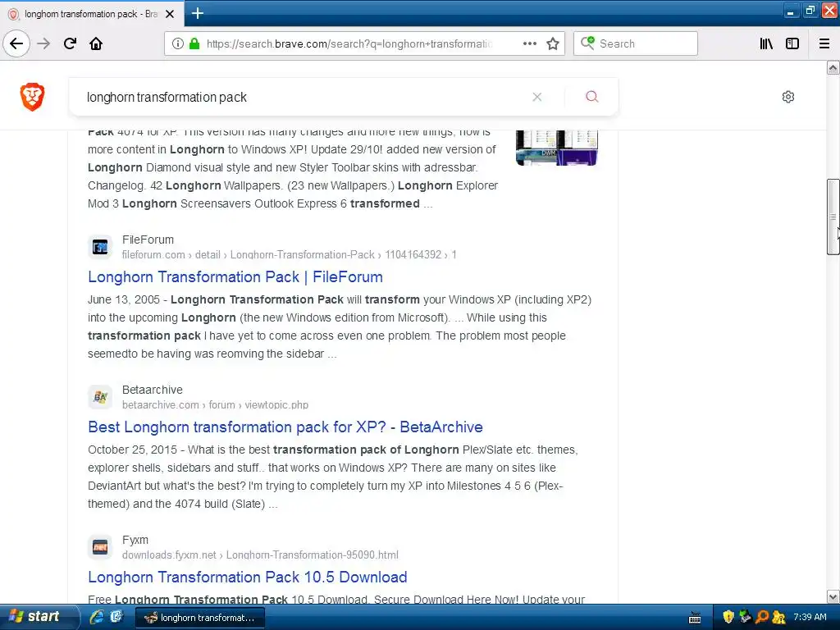Viewport: 840px width, 630px height.
Task: Click the Betaarchive site name text
Action: point(152,390)
